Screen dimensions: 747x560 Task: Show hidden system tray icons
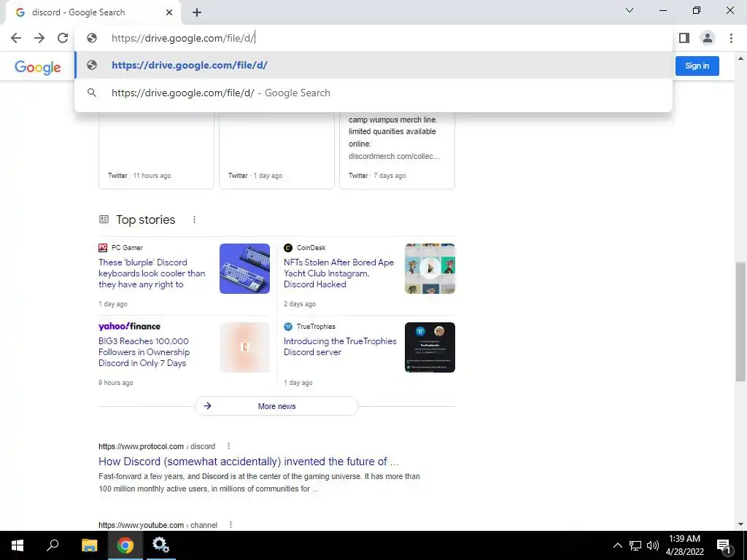tap(617, 545)
